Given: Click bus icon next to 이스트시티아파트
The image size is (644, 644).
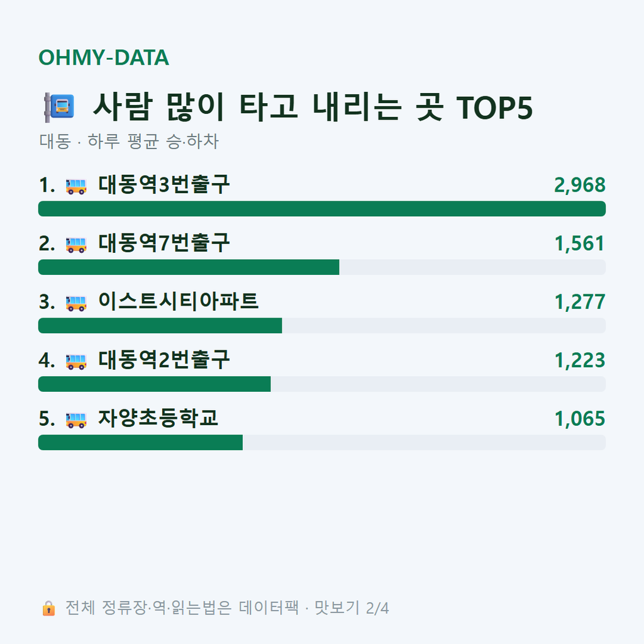Looking at the screenshot, I should [76, 303].
